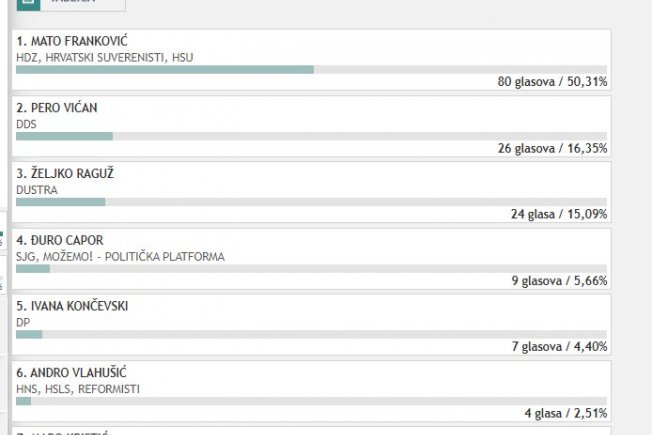Click the HDZ, Hrvatski Suverenisti, HSU label

coord(105,57)
